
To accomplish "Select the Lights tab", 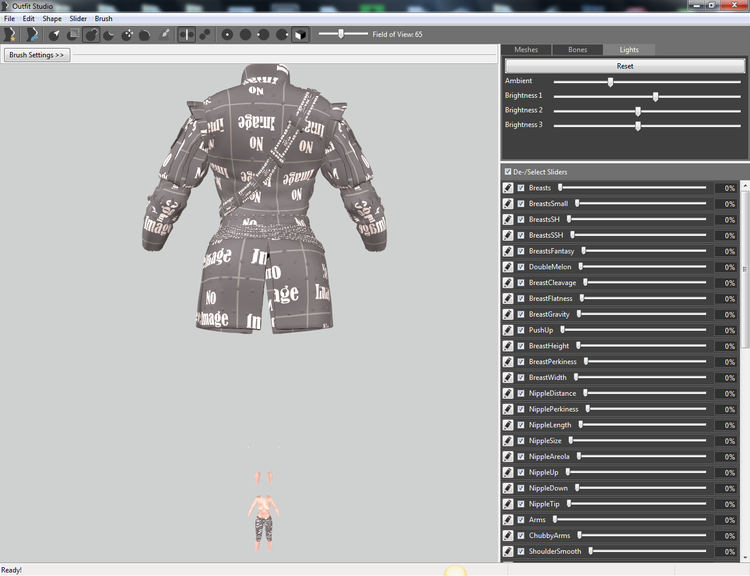I will (629, 50).
